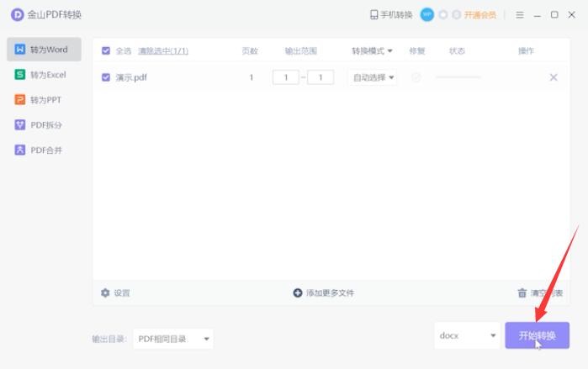
Task: Open 自动选择 mode dropdown for 演示.pdf
Action: [x=373, y=77]
